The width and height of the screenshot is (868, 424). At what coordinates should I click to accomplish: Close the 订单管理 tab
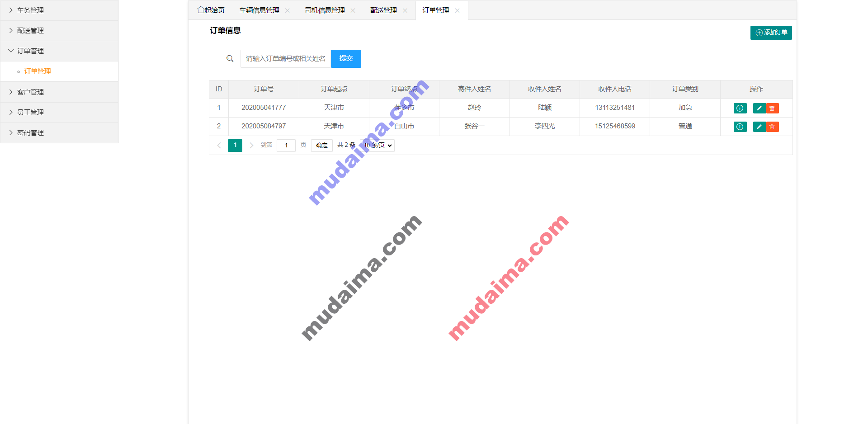coord(457,10)
